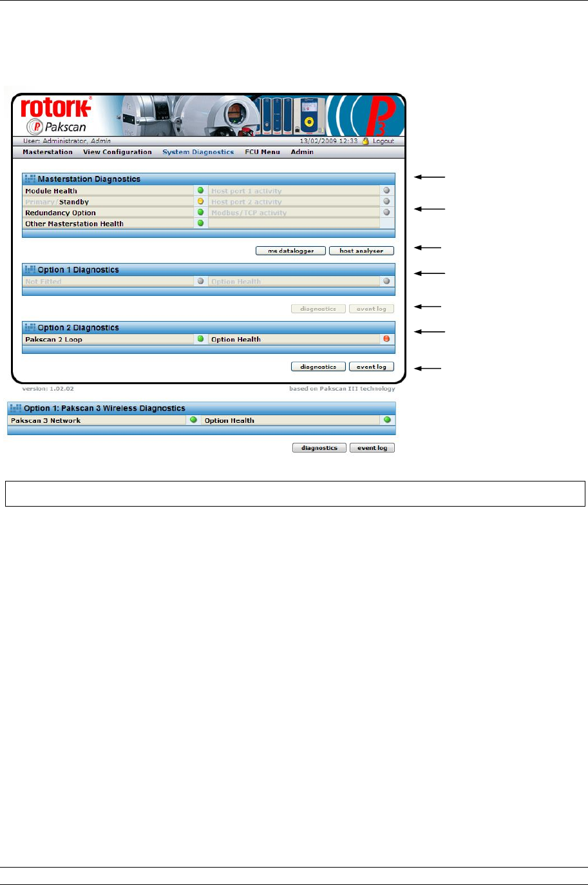588x885 pixels.
Task: Click the Pakscan 3 Wireless Diagnostics header icon
Action: [15, 408]
